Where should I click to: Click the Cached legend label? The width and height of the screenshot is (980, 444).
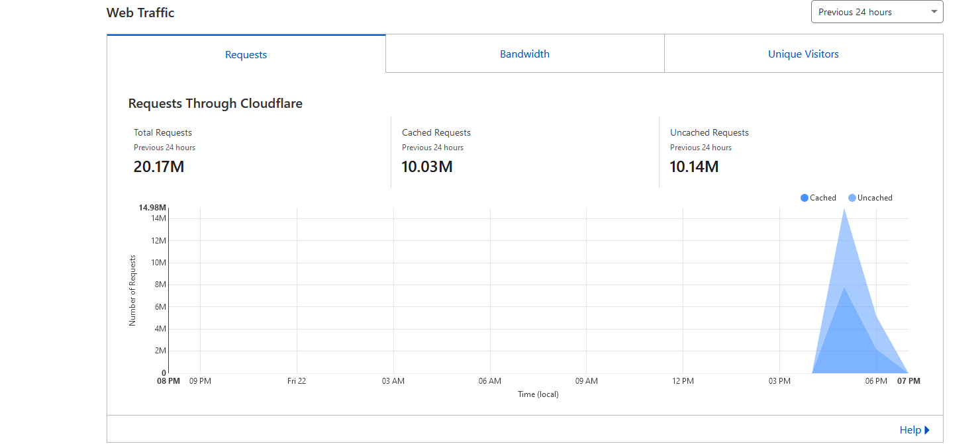coord(823,198)
